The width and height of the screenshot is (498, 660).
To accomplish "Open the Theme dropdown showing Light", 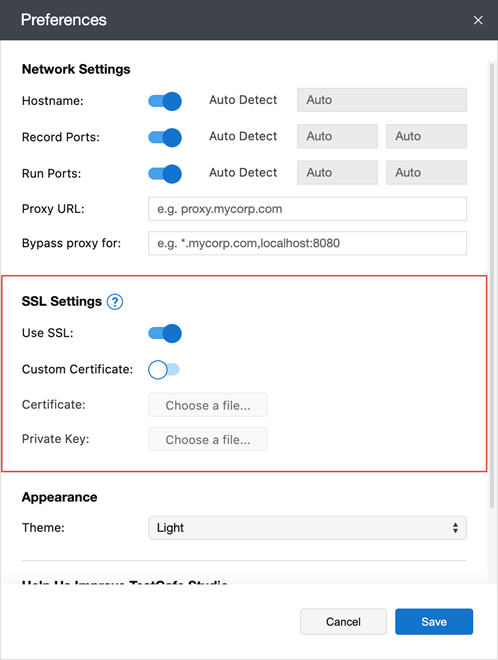I will tap(307, 528).
